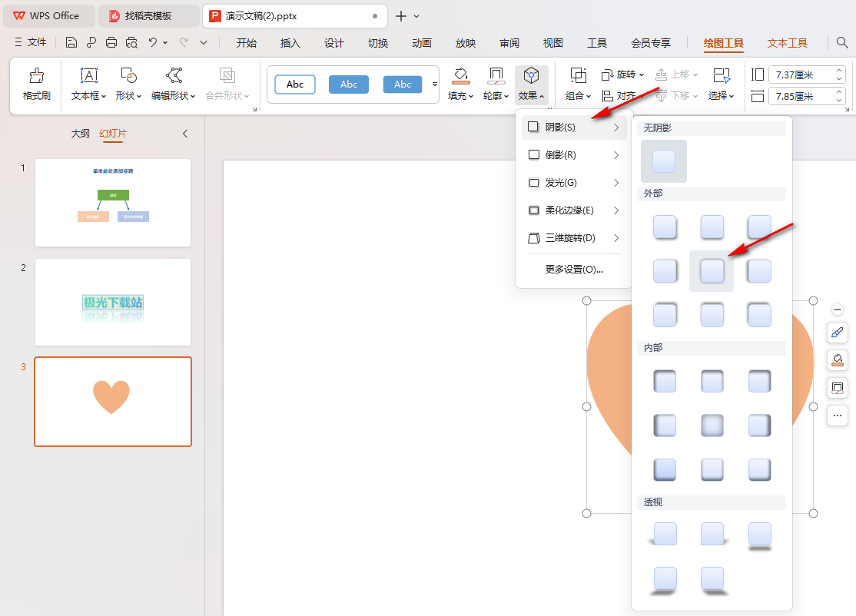Apply the white outlined Abc shape style
The width and height of the screenshot is (856, 616).
[295, 84]
